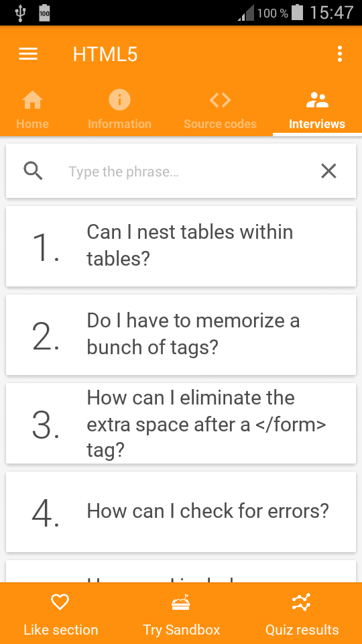Switch to the Source codes tab label
The image size is (362, 644).
[220, 124]
